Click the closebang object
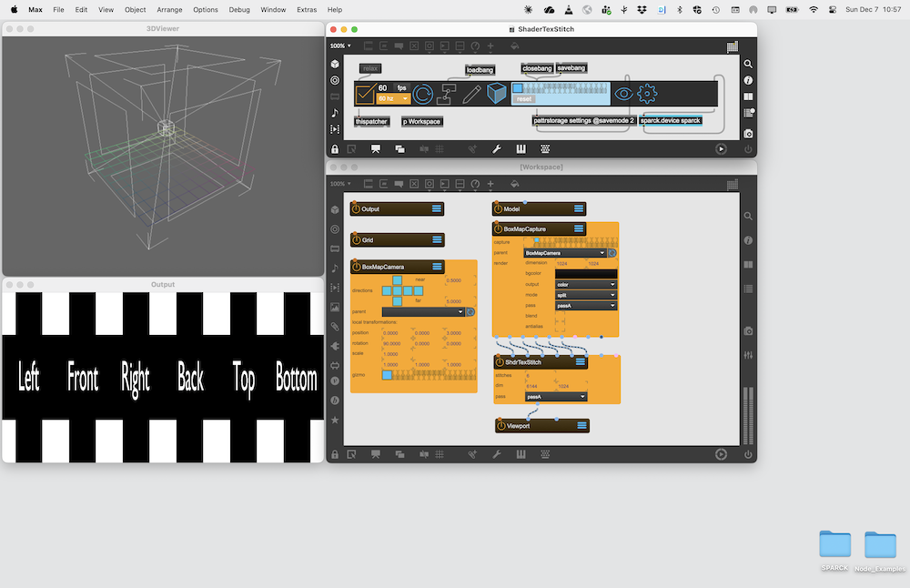910x588 pixels. (537, 68)
